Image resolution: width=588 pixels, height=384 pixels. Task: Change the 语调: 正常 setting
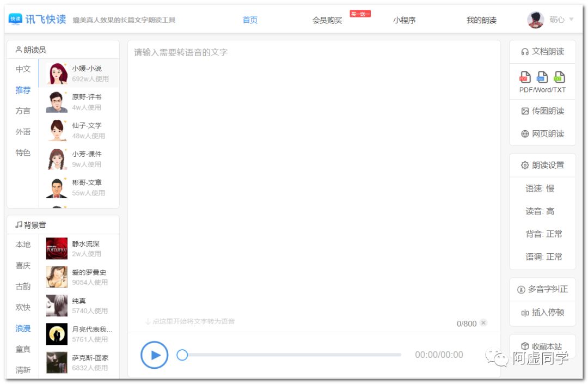click(x=544, y=257)
